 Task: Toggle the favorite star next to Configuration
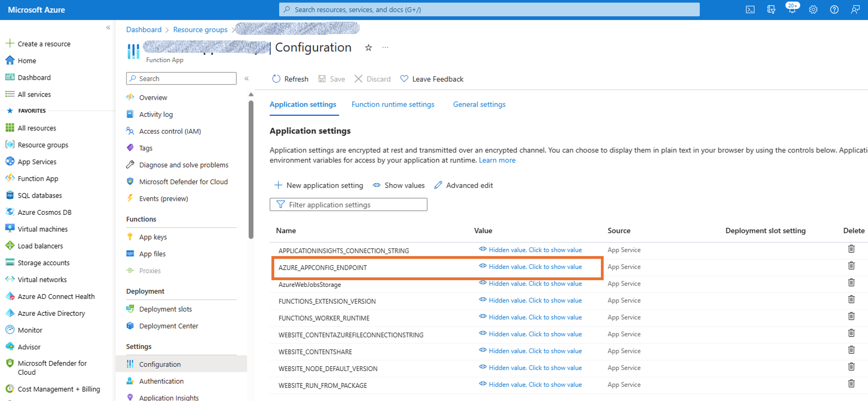point(368,48)
